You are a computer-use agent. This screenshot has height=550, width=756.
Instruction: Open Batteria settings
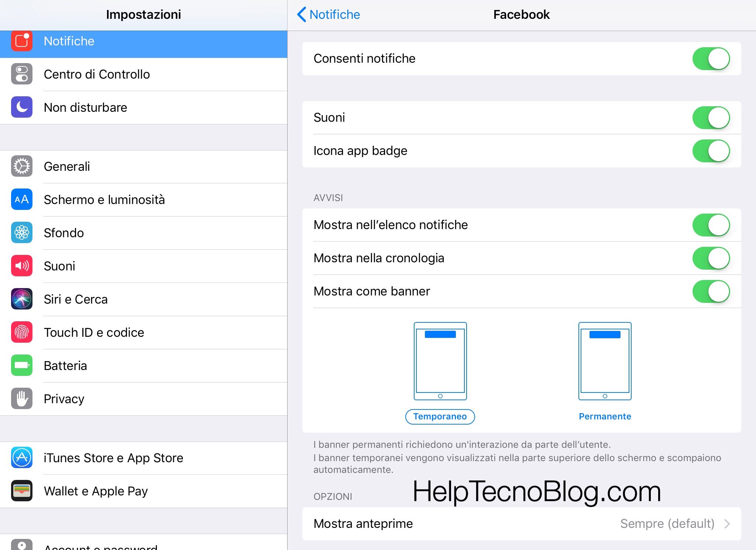point(144,366)
